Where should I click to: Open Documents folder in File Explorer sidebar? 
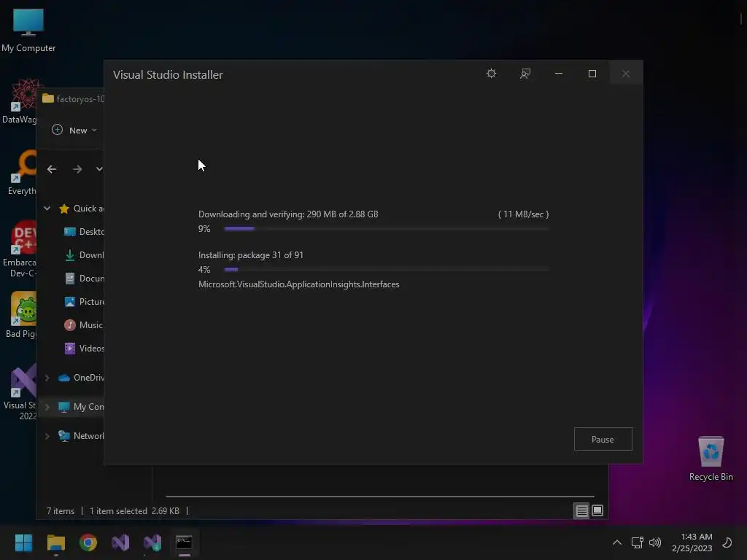point(84,279)
